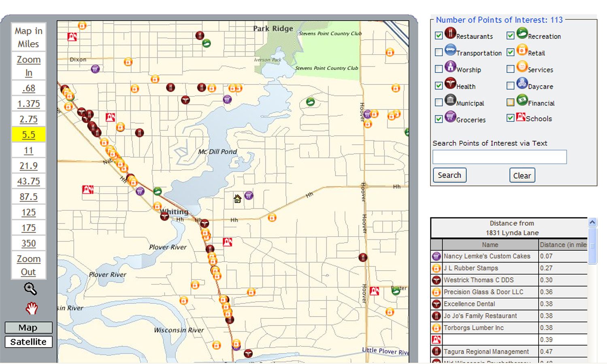
Task: Select J L Rubber Stamps in list
Action: point(471,268)
